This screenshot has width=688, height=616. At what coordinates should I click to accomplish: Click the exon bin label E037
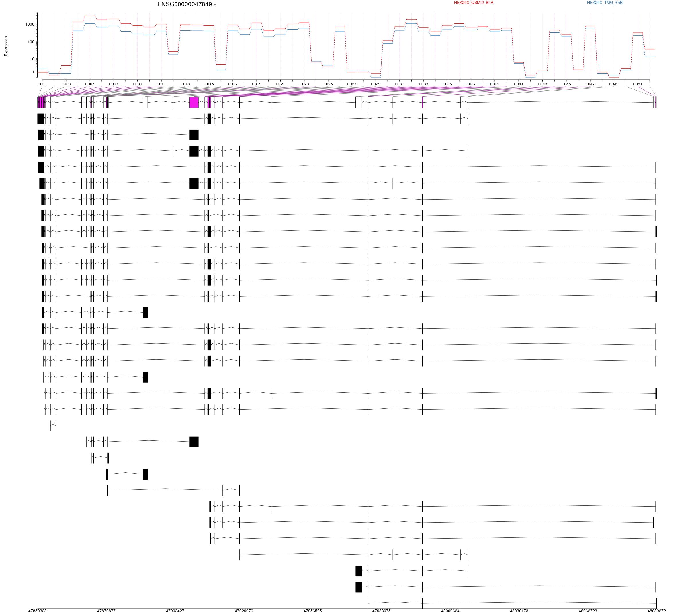click(471, 84)
